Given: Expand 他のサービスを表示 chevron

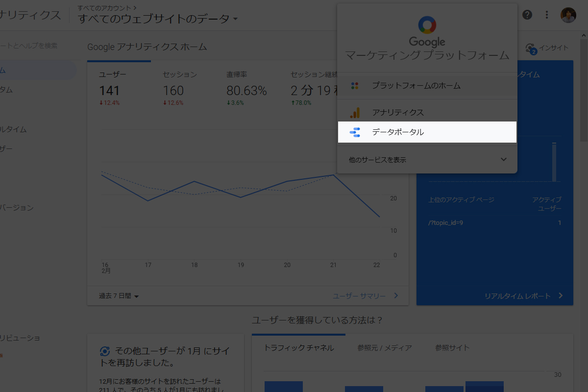Looking at the screenshot, I should (x=504, y=160).
